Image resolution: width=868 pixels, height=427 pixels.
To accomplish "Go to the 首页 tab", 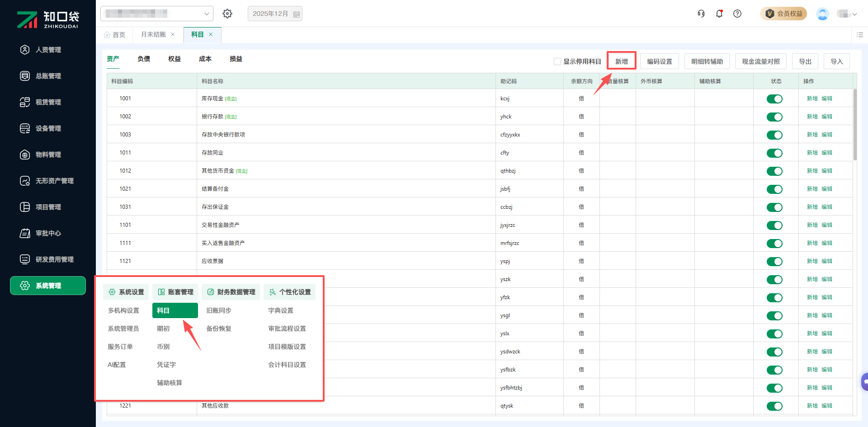I will tap(115, 35).
